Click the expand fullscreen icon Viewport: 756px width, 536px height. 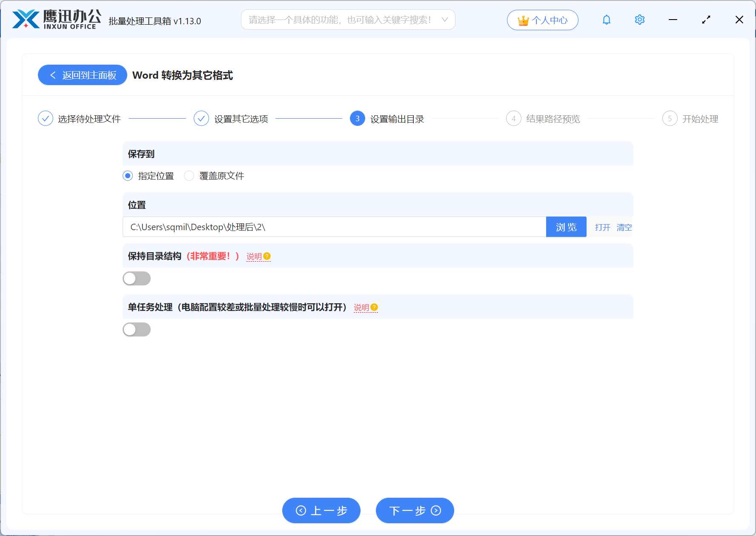click(706, 20)
